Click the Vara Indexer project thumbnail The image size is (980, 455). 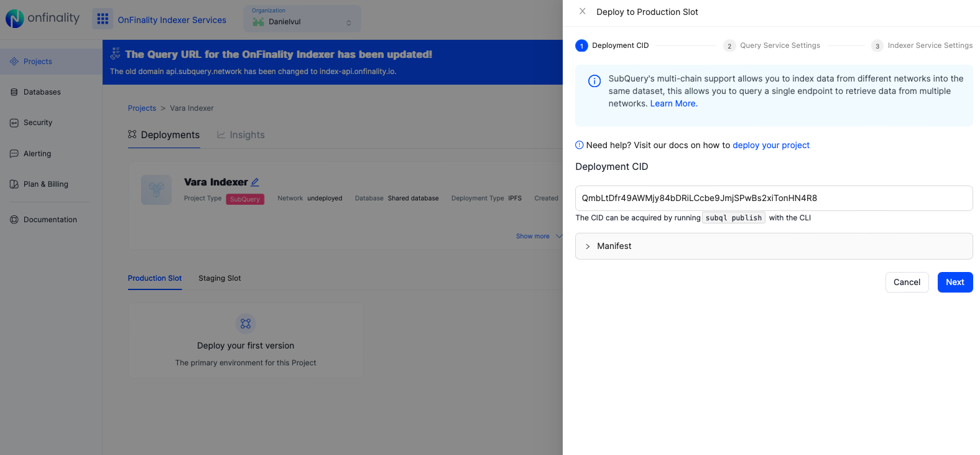[x=156, y=190]
